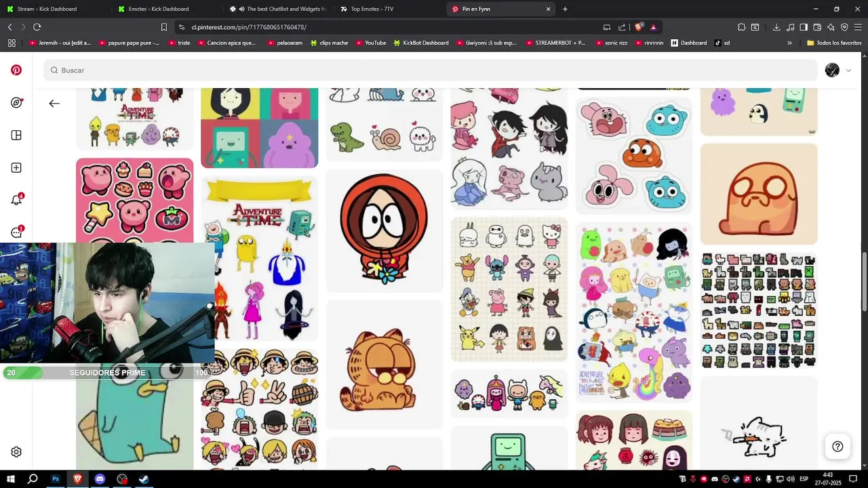Click the Brave Rewards triangle icon
The image size is (868, 488).
point(654,27)
